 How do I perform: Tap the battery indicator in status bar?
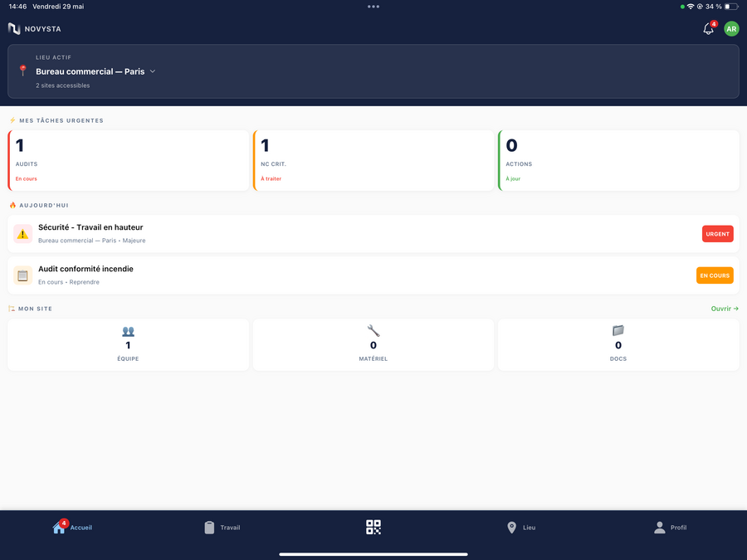coord(731,7)
